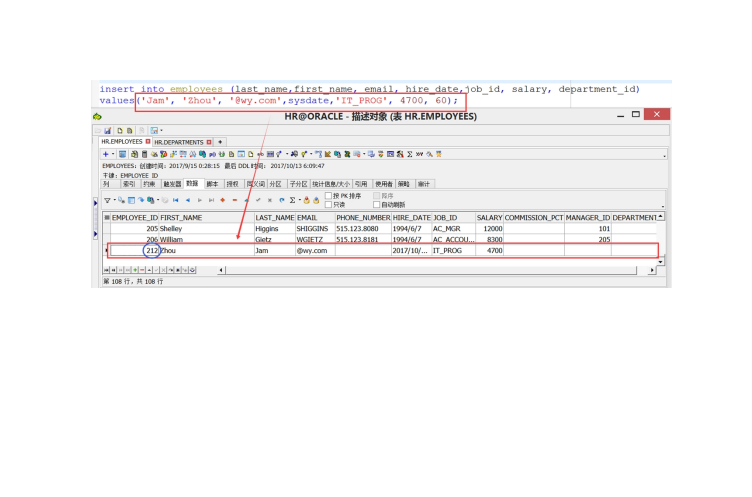Click the save icon in the top toolbar
The width and height of the screenshot is (752, 497).
pyautogui.click(x=107, y=130)
